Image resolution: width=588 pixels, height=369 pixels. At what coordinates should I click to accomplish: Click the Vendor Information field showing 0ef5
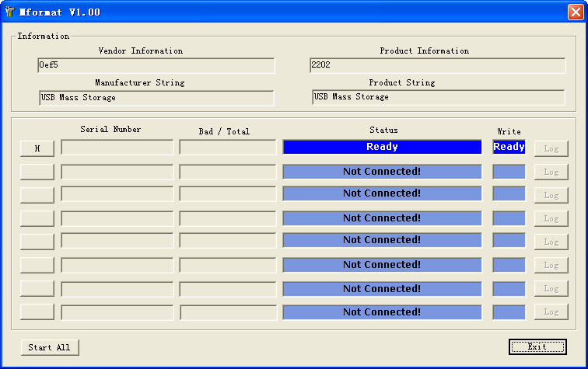pos(156,65)
